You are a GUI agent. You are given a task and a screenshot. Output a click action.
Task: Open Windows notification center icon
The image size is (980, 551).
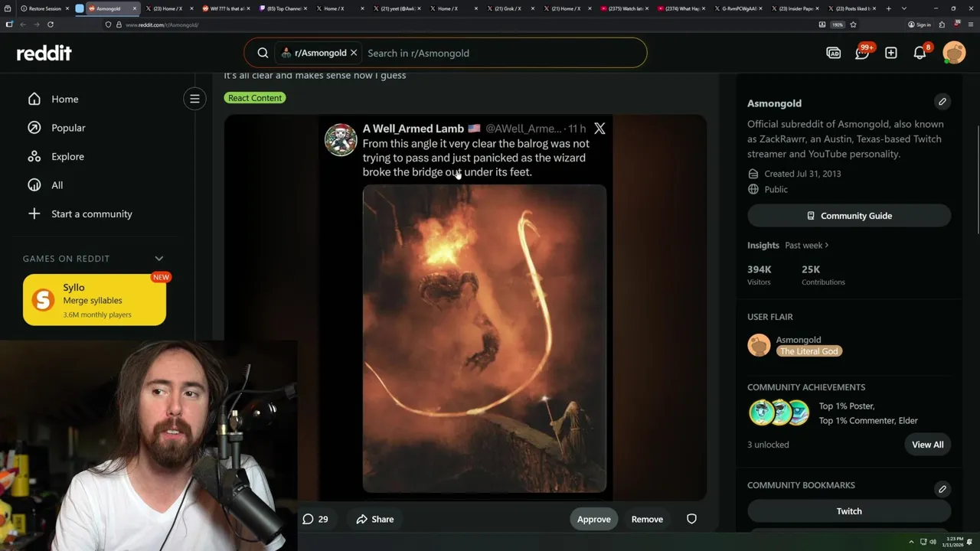(x=970, y=542)
